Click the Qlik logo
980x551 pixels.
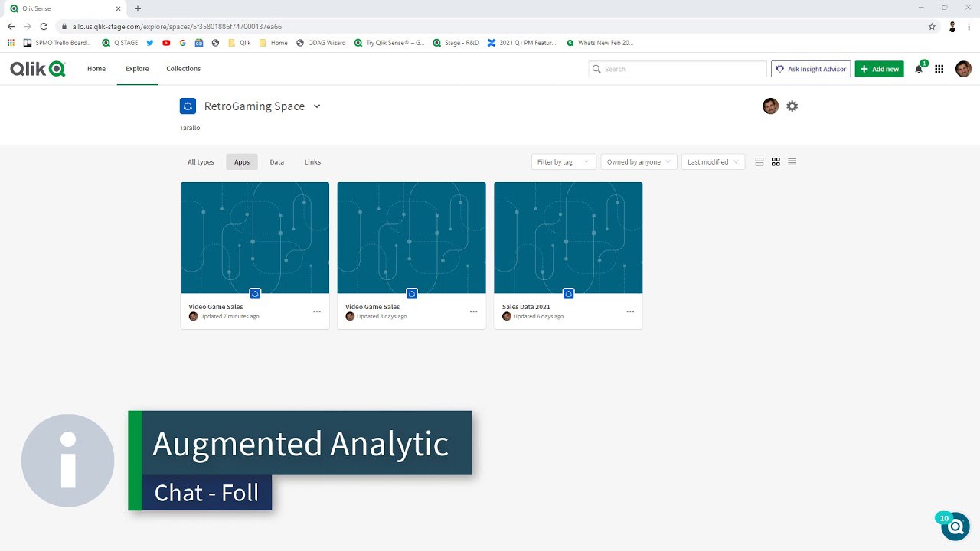tap(38, 69)
